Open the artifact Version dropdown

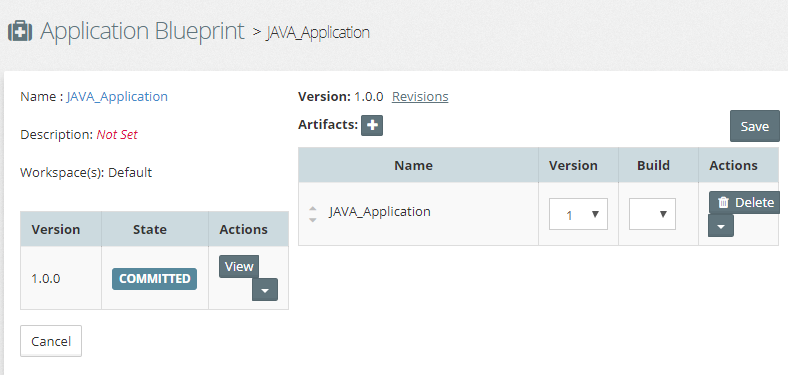[578, 214]
